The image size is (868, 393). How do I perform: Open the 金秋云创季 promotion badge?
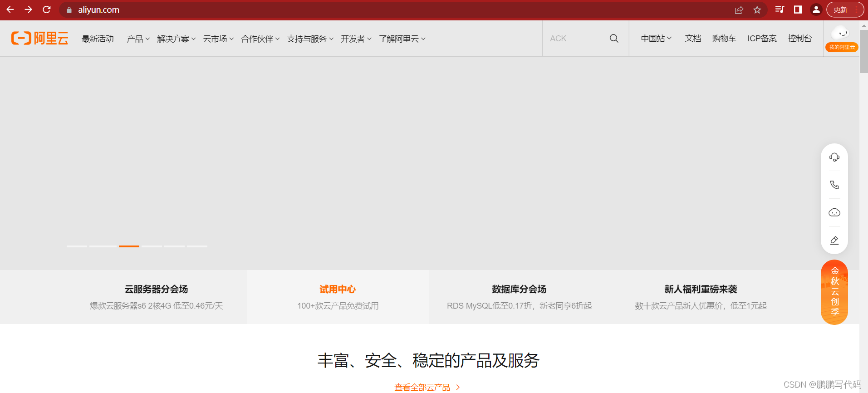tap(834, 292)
